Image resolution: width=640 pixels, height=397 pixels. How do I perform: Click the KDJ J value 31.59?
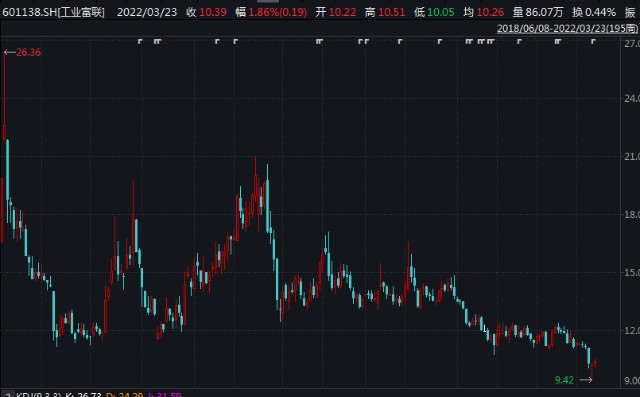point(168,395)
